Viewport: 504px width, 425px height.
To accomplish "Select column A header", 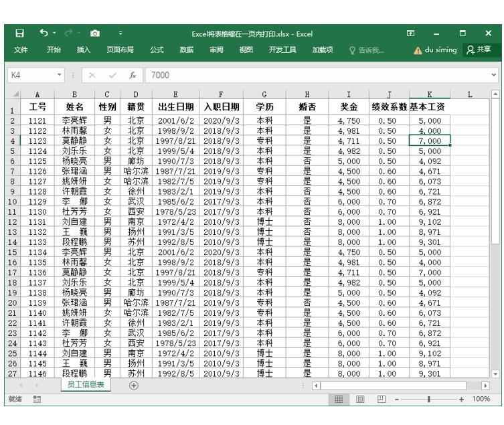I will (x=37, y=94).
